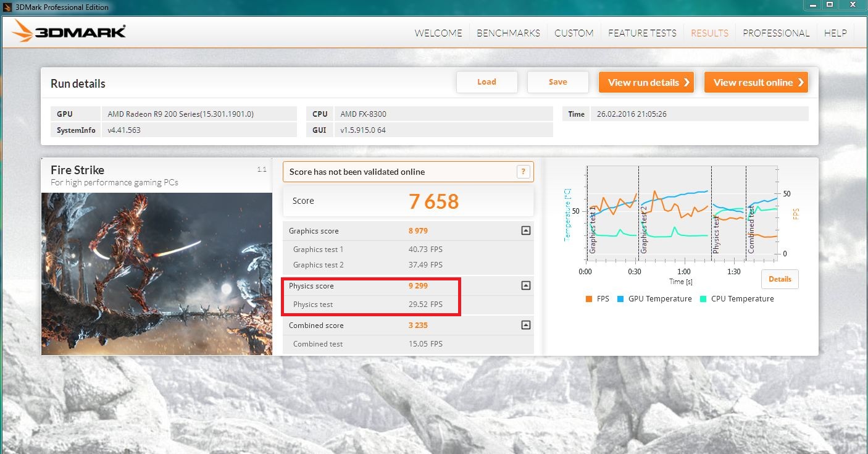Screen dimensions: 868x454
Task: Select the 15.05 FPS Combined test value
Action: point(425,344)
